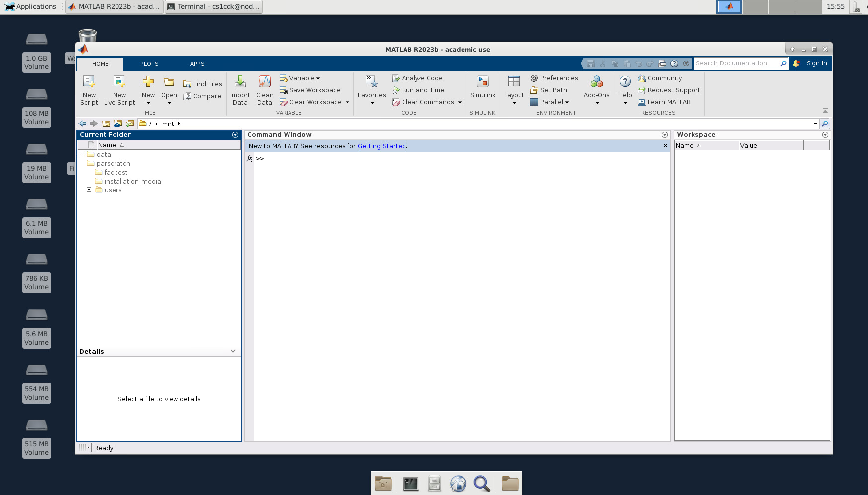Create a New Live Script
Image resolution: width=868 pixels, height=495 pixels.
click(x=119, y=90)
